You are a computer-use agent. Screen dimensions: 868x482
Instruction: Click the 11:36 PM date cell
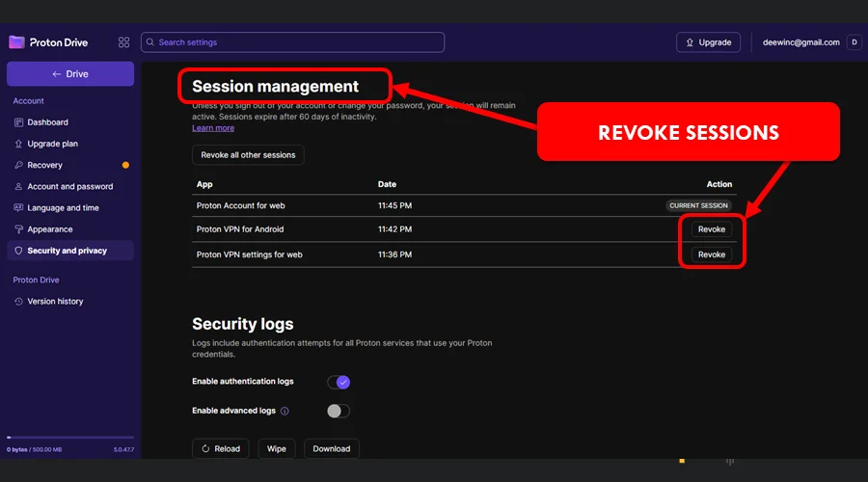point(394,254)
